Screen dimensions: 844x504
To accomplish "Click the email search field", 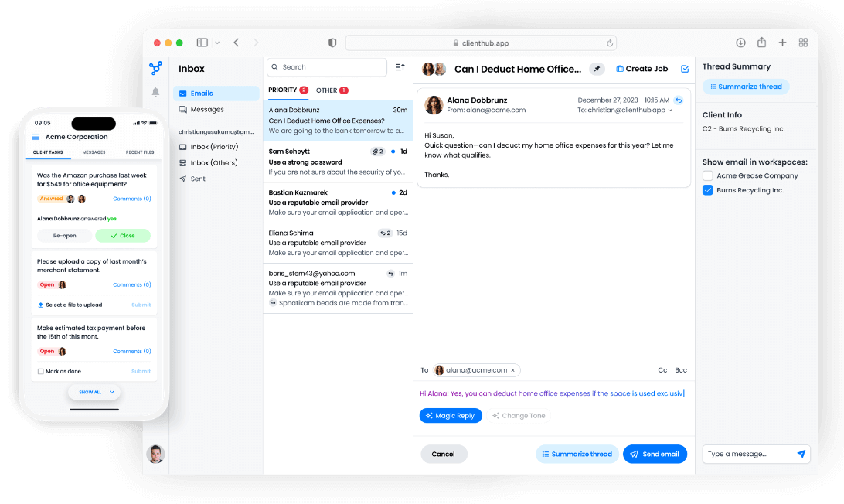I will coord(327,67).
